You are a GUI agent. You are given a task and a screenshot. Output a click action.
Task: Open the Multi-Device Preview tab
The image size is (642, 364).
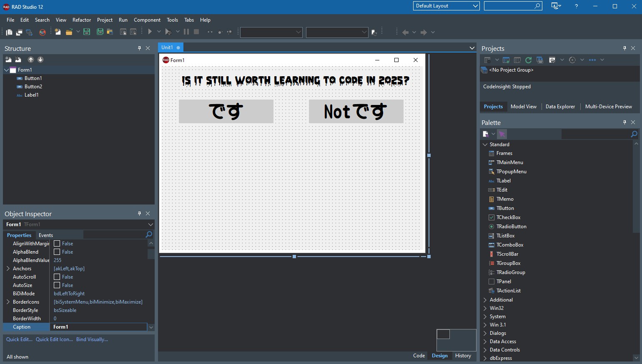(x=608, y=107)
